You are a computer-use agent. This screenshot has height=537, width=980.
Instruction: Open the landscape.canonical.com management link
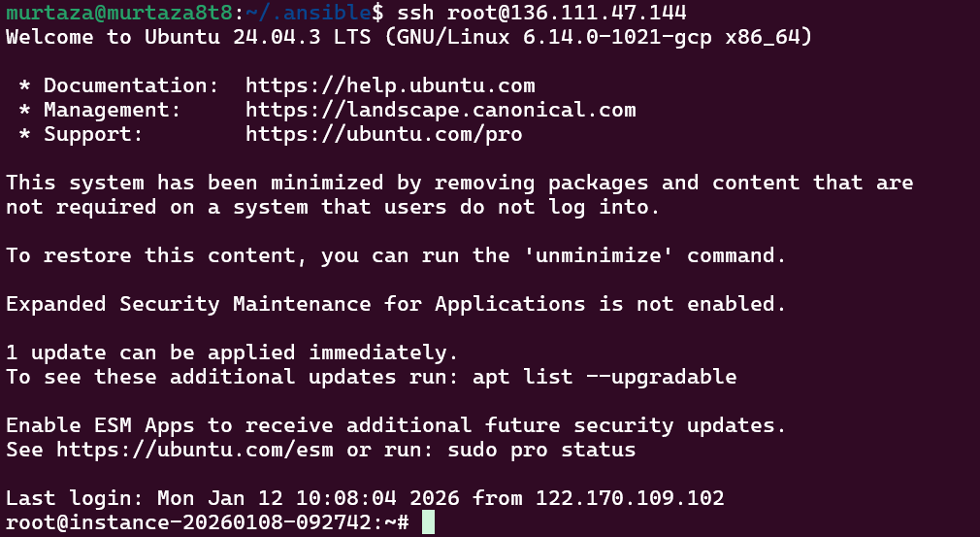(x=441, y=110)
